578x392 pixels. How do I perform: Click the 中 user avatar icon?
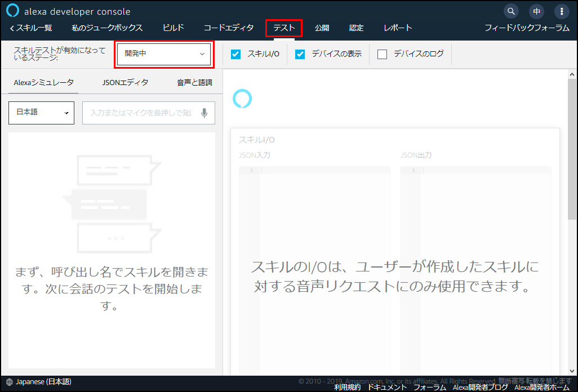click(x=537, y=11)
